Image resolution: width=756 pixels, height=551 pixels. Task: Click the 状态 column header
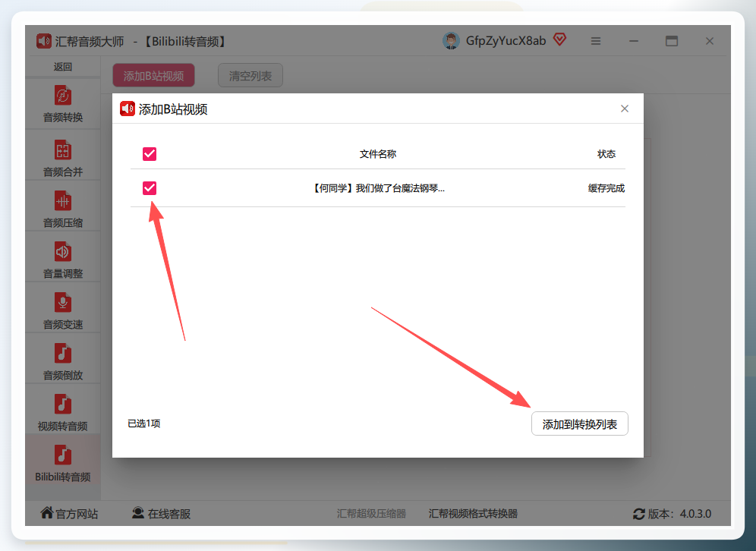(x=606, y=154)
